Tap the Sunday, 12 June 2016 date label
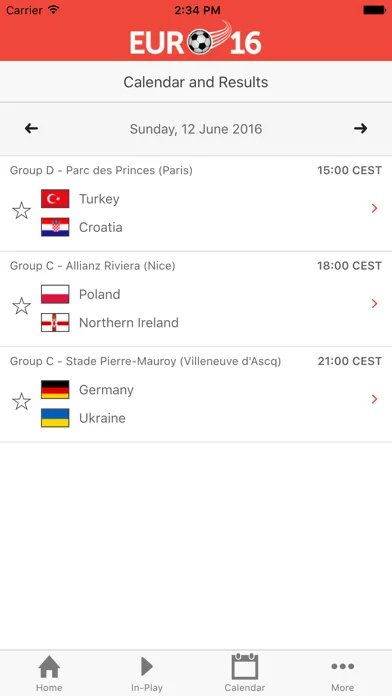 tap(196, 129)
